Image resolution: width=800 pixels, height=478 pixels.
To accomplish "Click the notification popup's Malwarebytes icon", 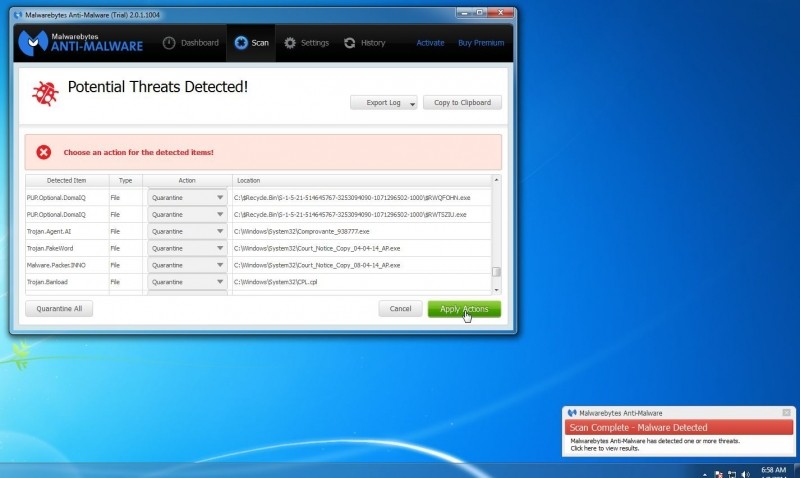I will pos(571,413).
